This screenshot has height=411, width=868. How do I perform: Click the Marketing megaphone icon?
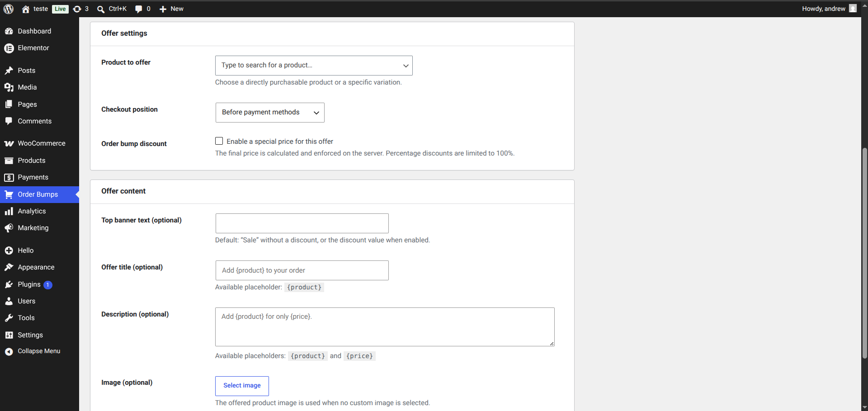(x=9, y=228)
